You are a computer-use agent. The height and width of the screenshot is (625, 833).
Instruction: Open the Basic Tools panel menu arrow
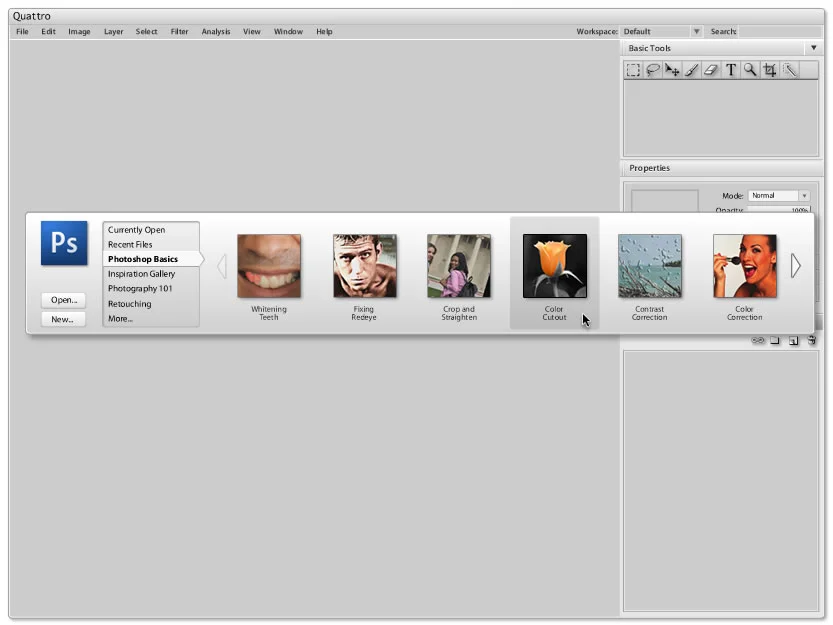pyautogui.click(x=813, y=48)
